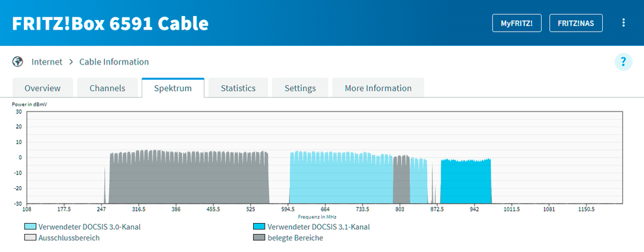Click the blue help question mark icon
This screenshot has width=644, height=252.
click(623, 62)
